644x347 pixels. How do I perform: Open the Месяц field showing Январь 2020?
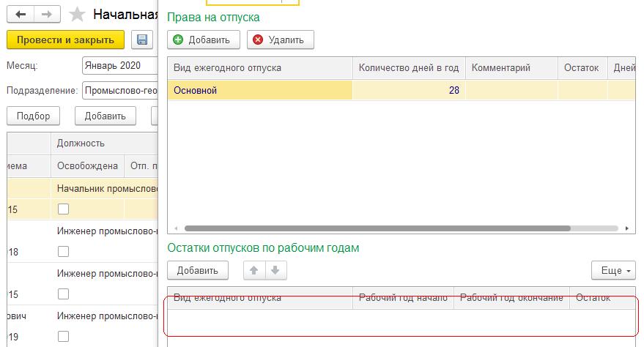(119, 65)
